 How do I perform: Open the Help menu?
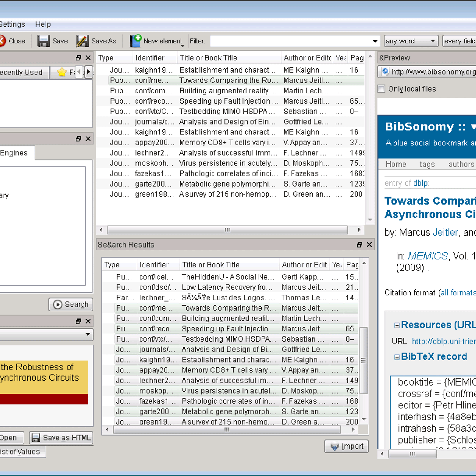pyautogui.click(x=43, y=24)
